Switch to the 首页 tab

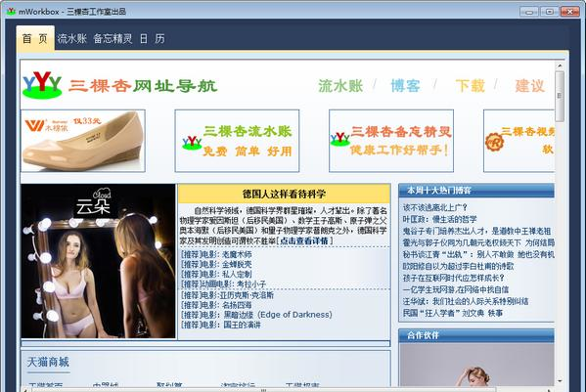click(x=35, y=38)
